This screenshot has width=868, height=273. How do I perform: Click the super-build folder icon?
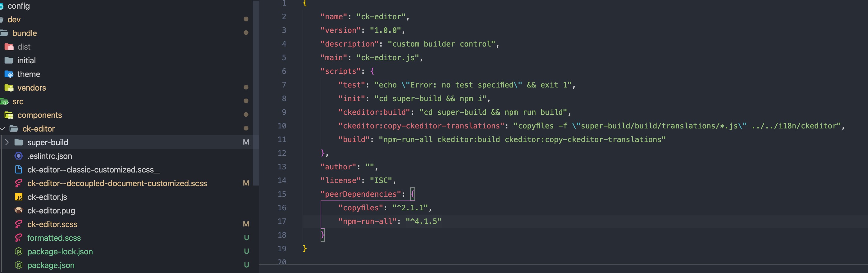click(x=19, y=142)
